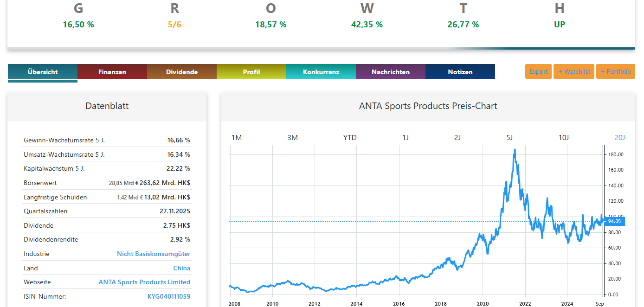Visit ANTA Sports Products Limited website link

click(x=144, y=282)
